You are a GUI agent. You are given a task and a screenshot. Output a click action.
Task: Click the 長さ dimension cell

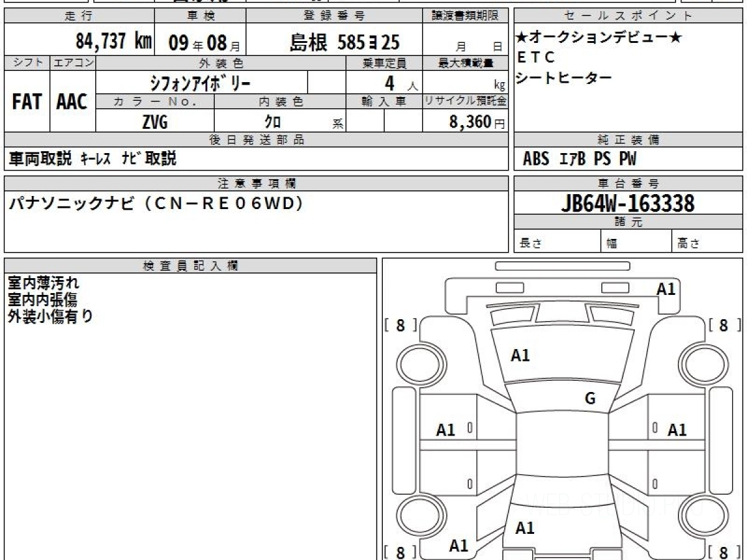point(557,242)
